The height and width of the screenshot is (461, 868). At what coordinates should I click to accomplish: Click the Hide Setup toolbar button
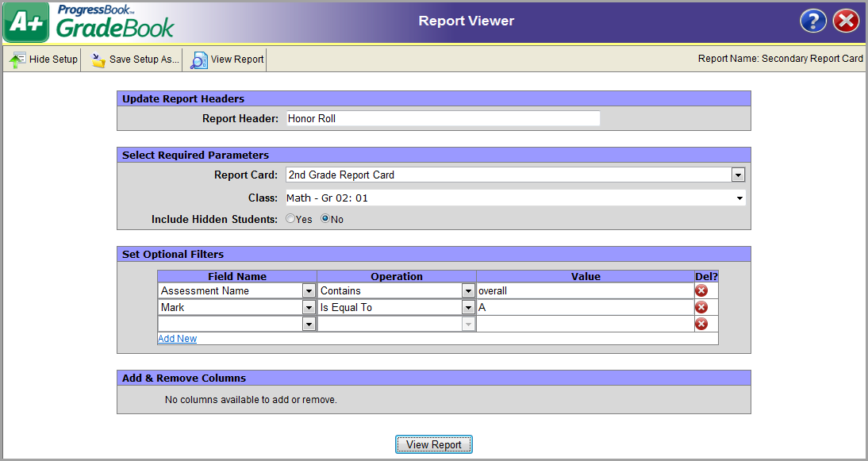click(43, 60)
